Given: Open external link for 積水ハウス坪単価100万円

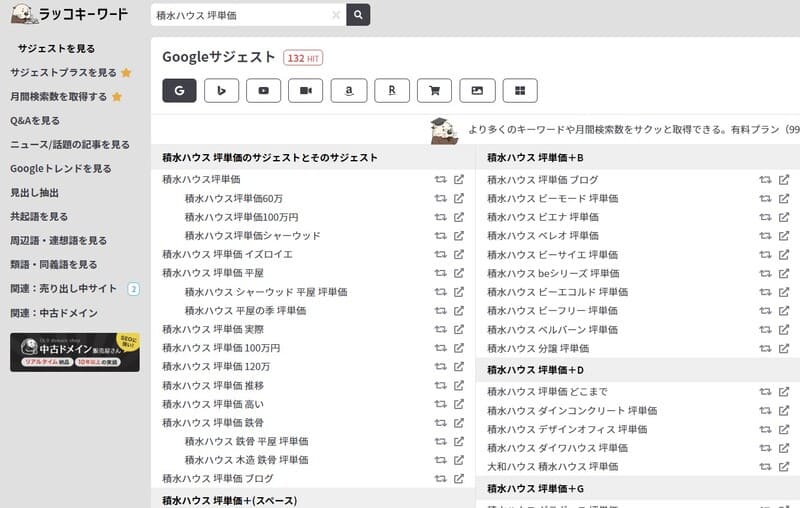Looking at the screenshot, I should [x=459, y=217].
